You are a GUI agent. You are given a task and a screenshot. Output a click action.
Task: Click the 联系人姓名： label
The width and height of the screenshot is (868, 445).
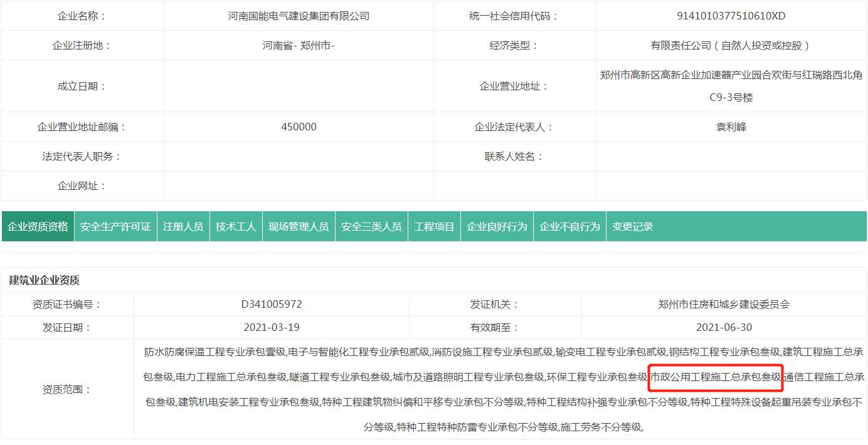point(514,156)
